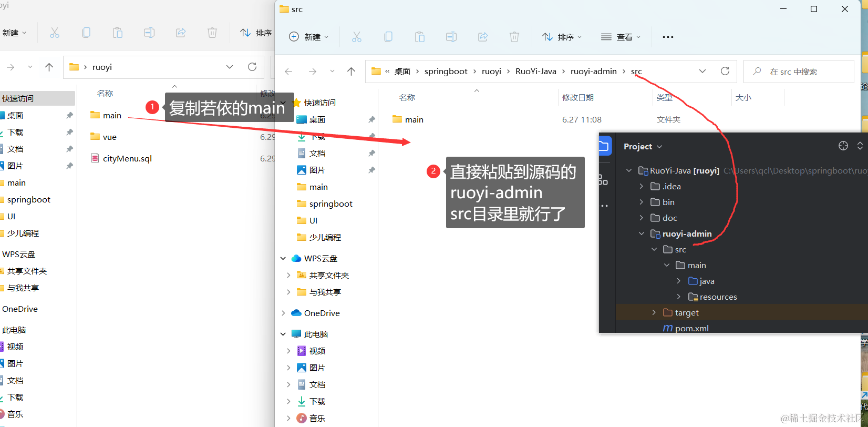868x427 pixels.
Task: Click the Delete trash icon in src window
Action: [x=514, y=37]
